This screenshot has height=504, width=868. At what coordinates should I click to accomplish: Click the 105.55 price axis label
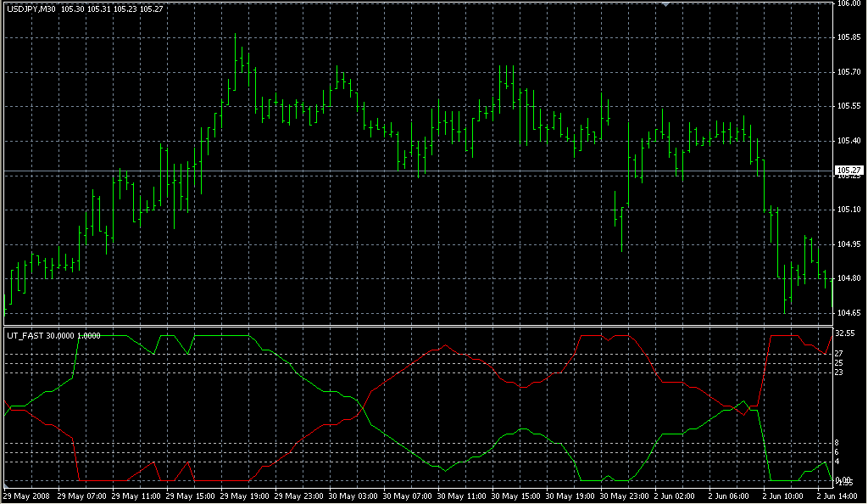(x=849, y=106)
